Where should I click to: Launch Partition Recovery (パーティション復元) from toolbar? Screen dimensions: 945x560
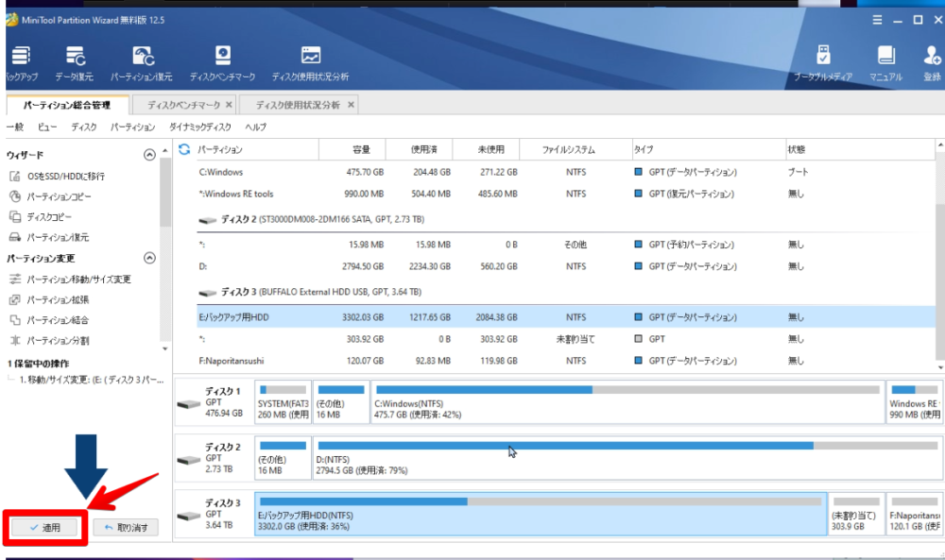tap(142, 63)
